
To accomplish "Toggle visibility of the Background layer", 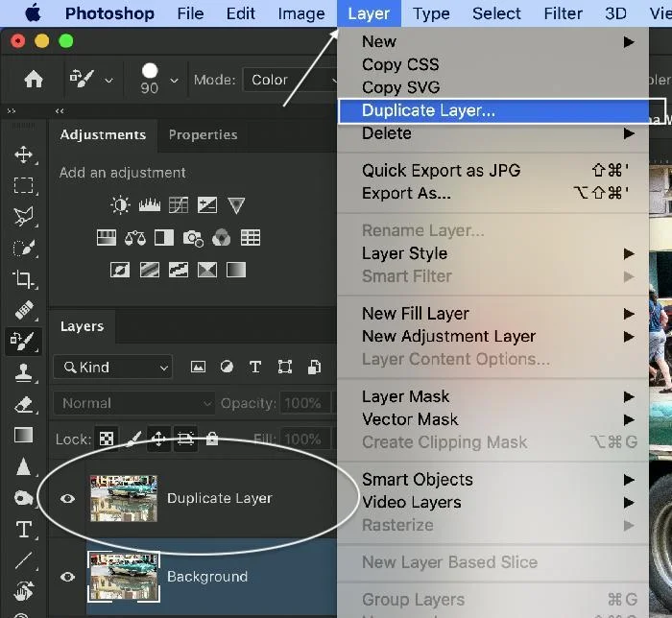I will point(67,577).
